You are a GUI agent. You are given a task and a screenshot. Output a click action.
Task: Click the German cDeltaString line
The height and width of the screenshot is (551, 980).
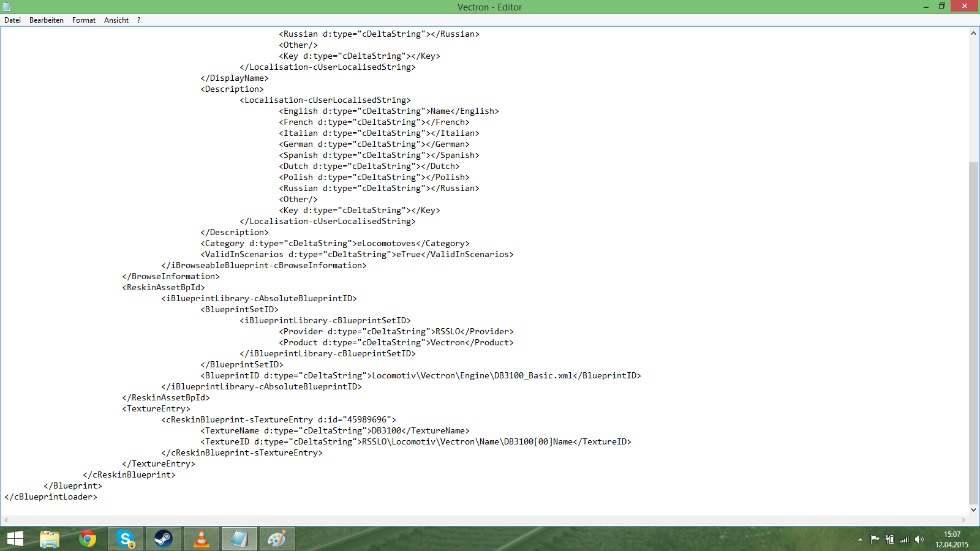374,144
